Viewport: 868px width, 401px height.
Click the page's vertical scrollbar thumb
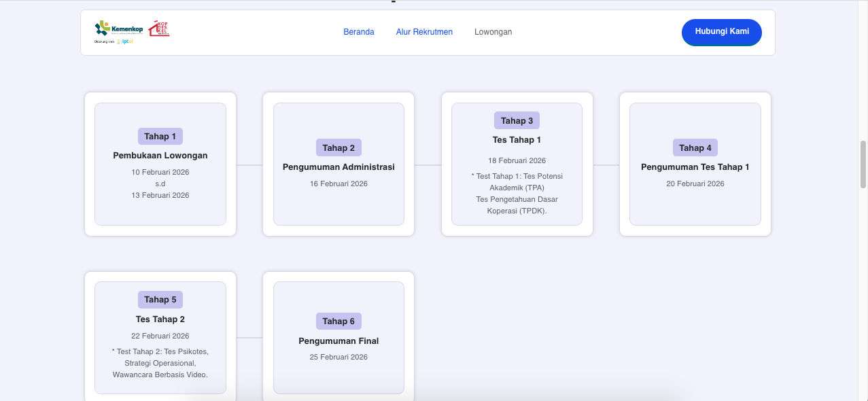coord(863,164)
